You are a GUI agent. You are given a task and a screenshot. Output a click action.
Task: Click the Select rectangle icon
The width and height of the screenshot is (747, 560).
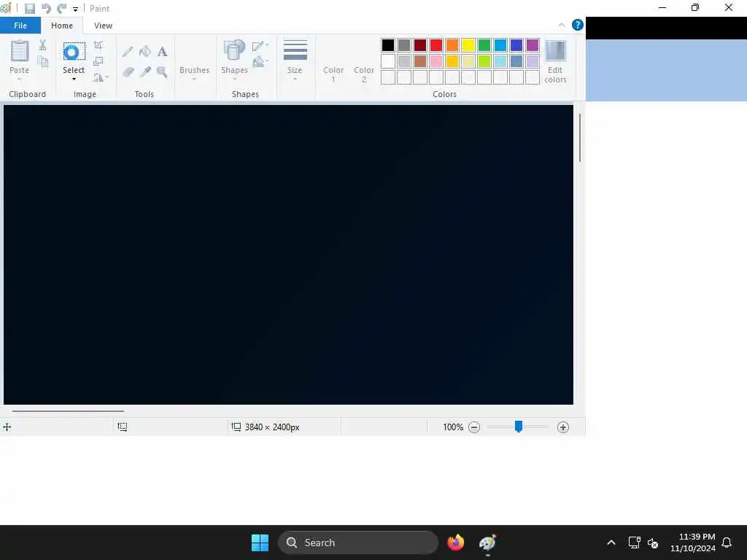(x=74, y=52)
